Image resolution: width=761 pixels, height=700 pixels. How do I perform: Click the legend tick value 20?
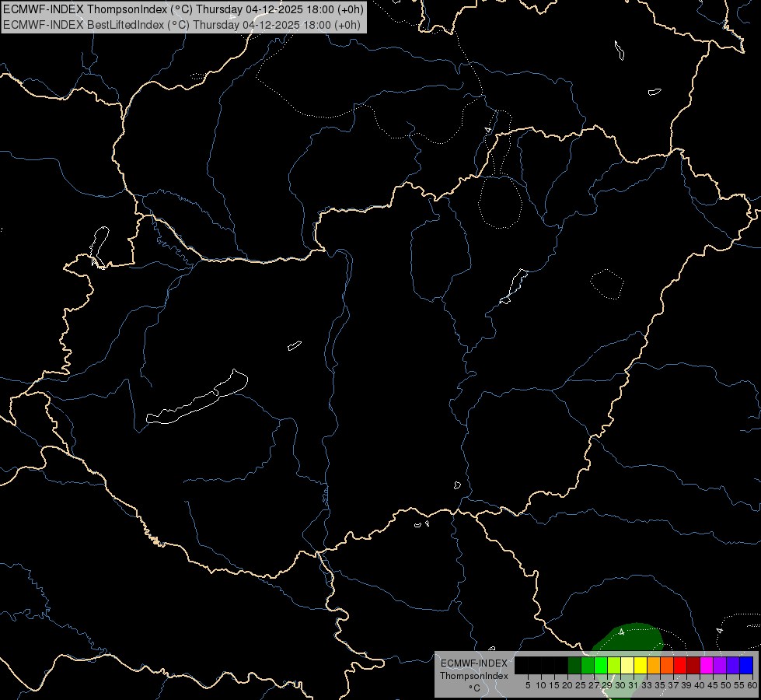click(x=567, y=685)
